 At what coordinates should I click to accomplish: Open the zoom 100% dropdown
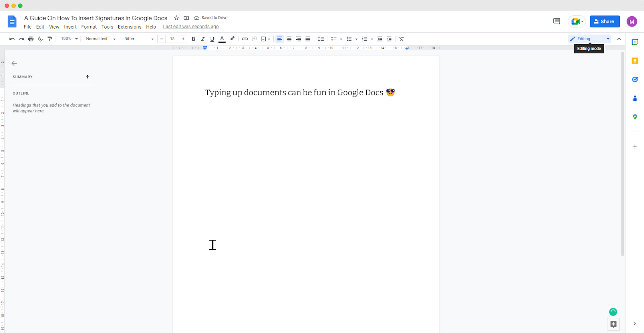tap(69, 39)
